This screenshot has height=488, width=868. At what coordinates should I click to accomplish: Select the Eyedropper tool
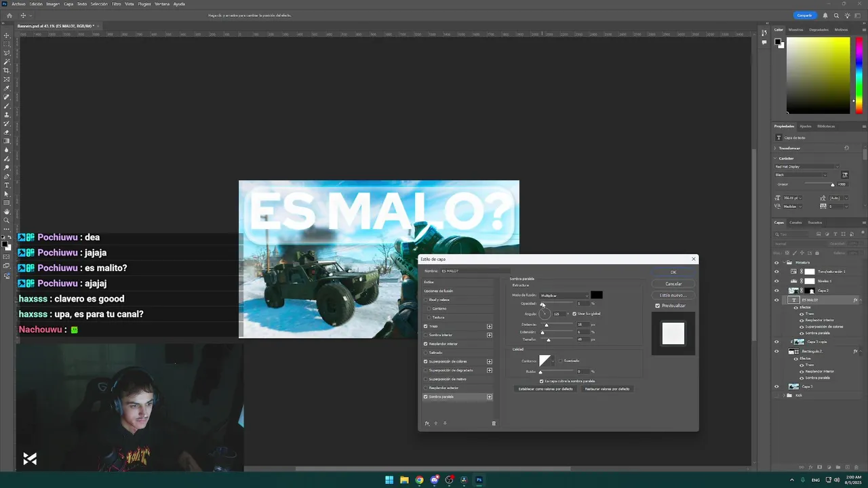[x=7, y=88]
